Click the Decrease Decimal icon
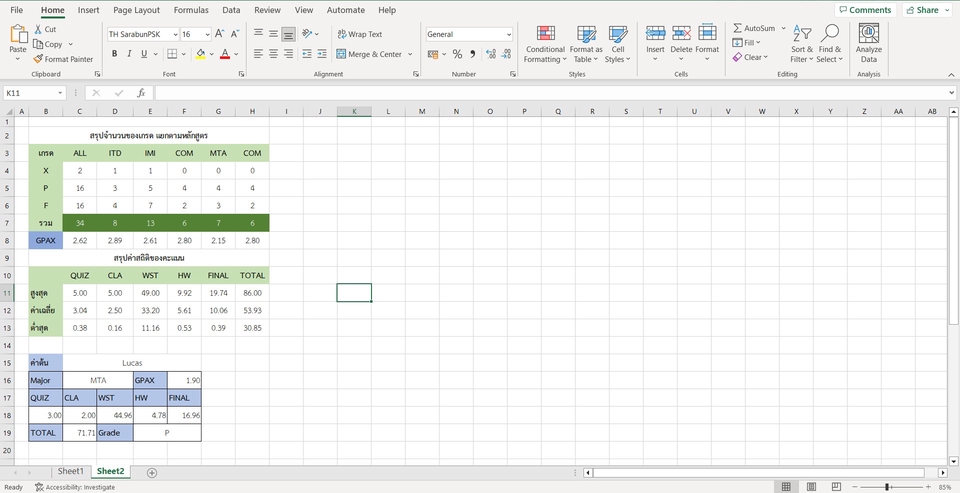 [507, 54]
